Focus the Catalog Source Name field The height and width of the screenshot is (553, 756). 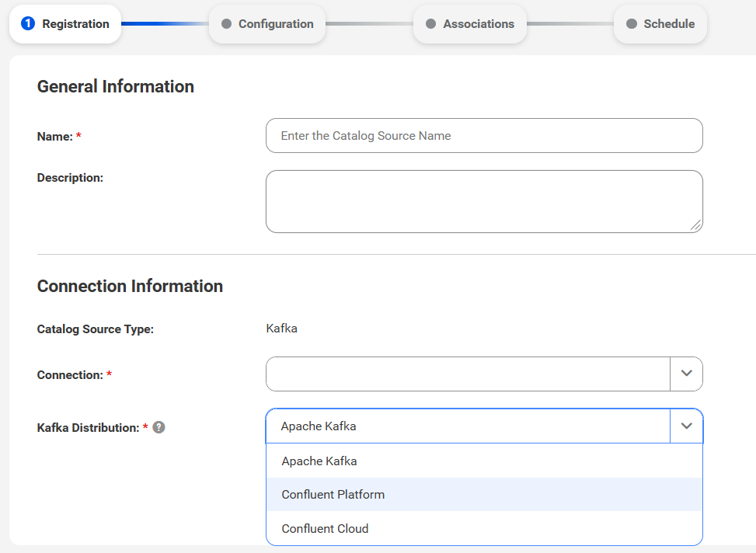pyautogui.click(x=484, y=135)
